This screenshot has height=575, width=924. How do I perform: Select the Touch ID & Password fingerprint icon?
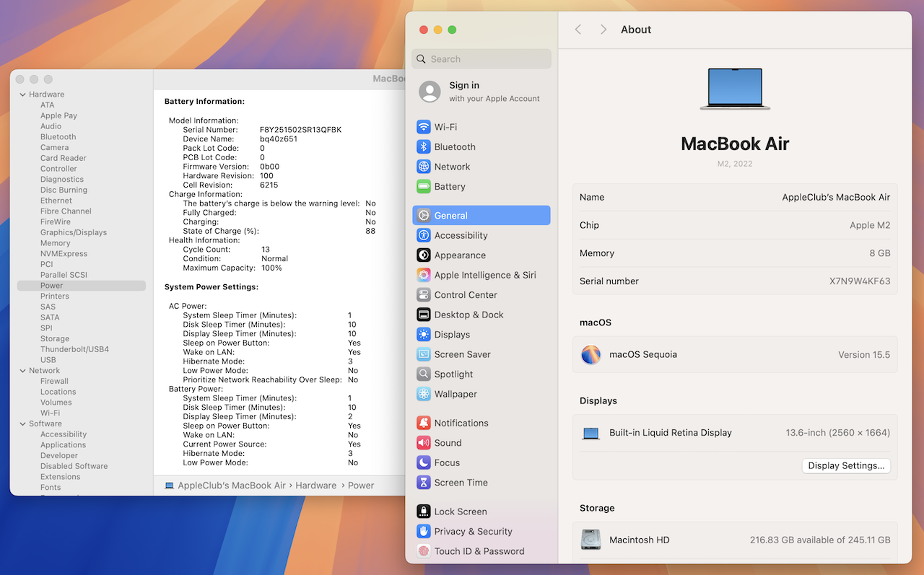[x=424, y=551]
